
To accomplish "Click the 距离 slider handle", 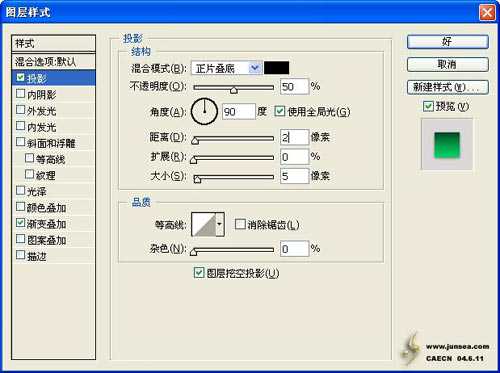I will tap(195, 140).
